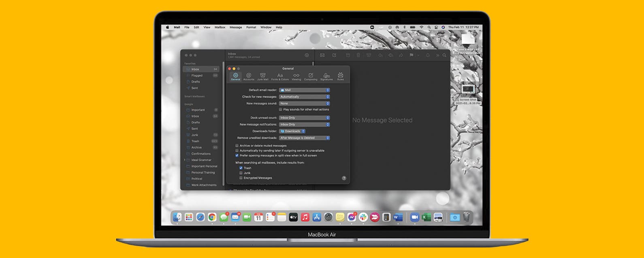Click the flag icon in Mail toolbar

point(412,55)
